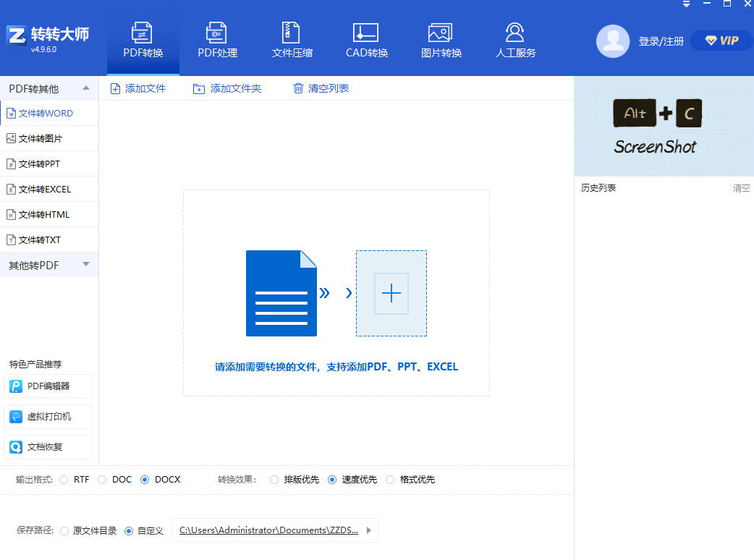The height and width of the screenshot is (560, 754).
Task: Click 添加文件夹 button
Action: point(227,88)
